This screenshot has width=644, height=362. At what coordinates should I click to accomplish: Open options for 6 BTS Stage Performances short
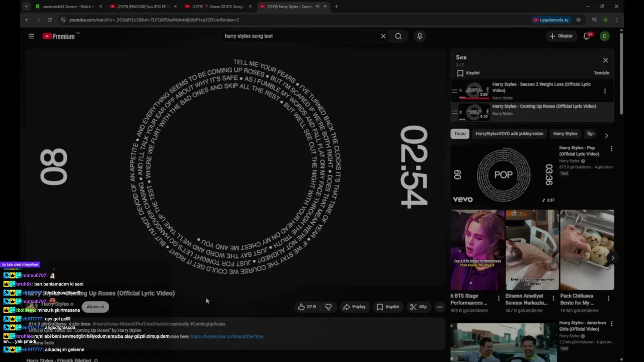(x=499, y=298)
